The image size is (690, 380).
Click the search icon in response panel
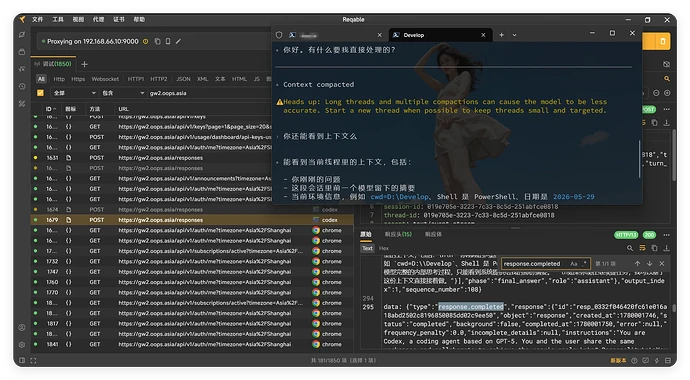point(630,248)
